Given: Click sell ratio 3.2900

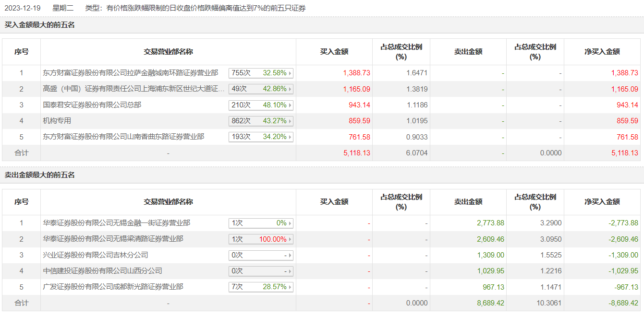Looking at the screenshot, I should click(551, 223).
